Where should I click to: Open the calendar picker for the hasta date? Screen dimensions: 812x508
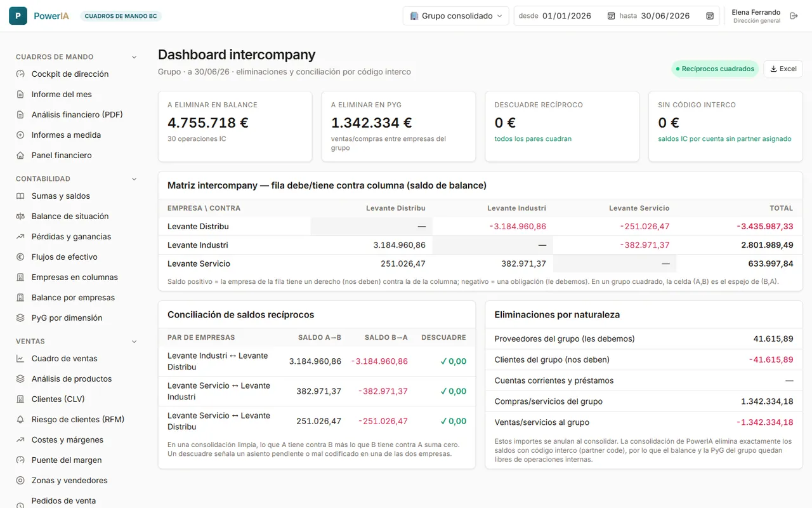(710, 16)
